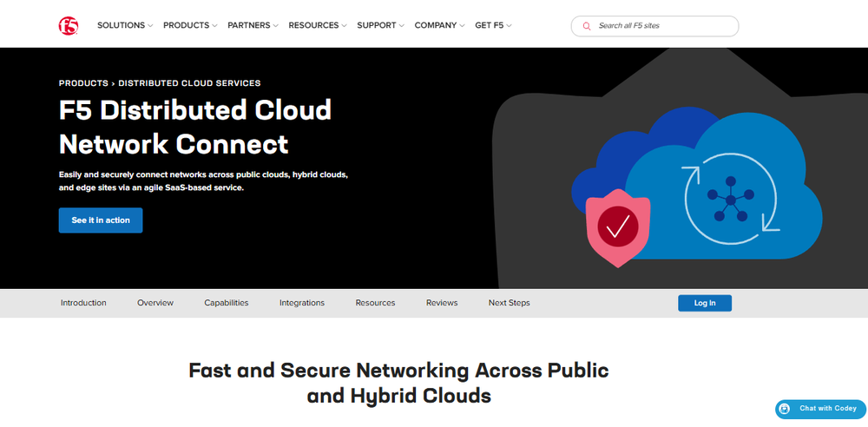Image resolution: width=868 pixels, height=427 pixels.
Task: Expand the chevron next to Support
Action: (401, 25)
